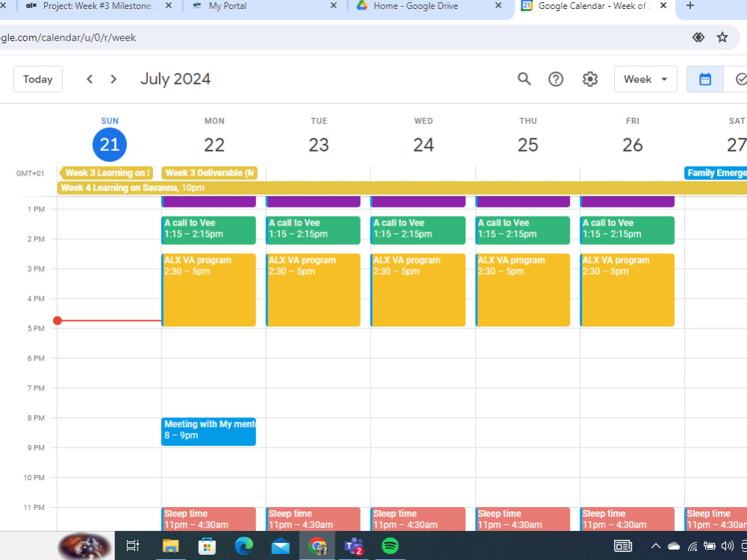The image size is (747, 560).
Task: Switch to Calendar view icon
Action: pos(704,79)
